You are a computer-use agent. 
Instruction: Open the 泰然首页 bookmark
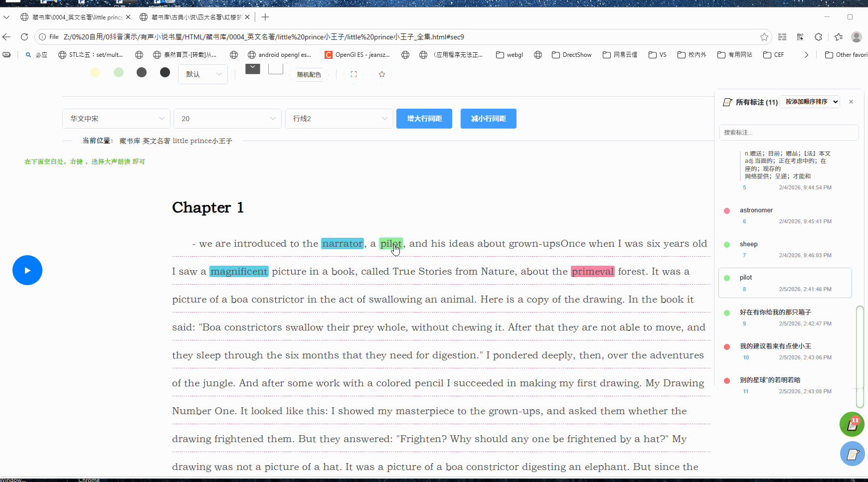tap(185, 55)
